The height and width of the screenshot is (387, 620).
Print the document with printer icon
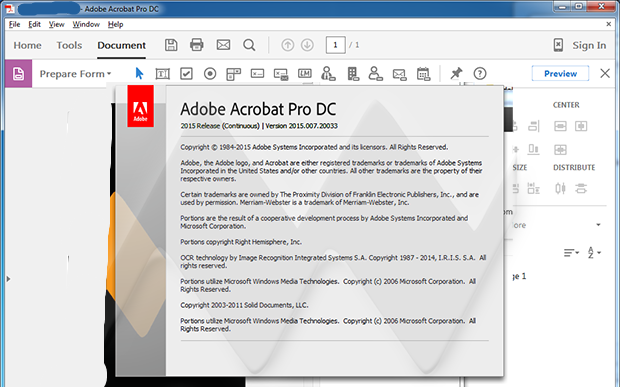coord(197,45)
